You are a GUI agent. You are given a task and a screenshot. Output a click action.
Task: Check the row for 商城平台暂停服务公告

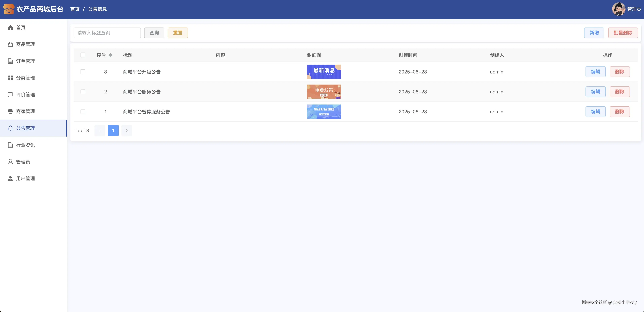[x=83, y=112]
